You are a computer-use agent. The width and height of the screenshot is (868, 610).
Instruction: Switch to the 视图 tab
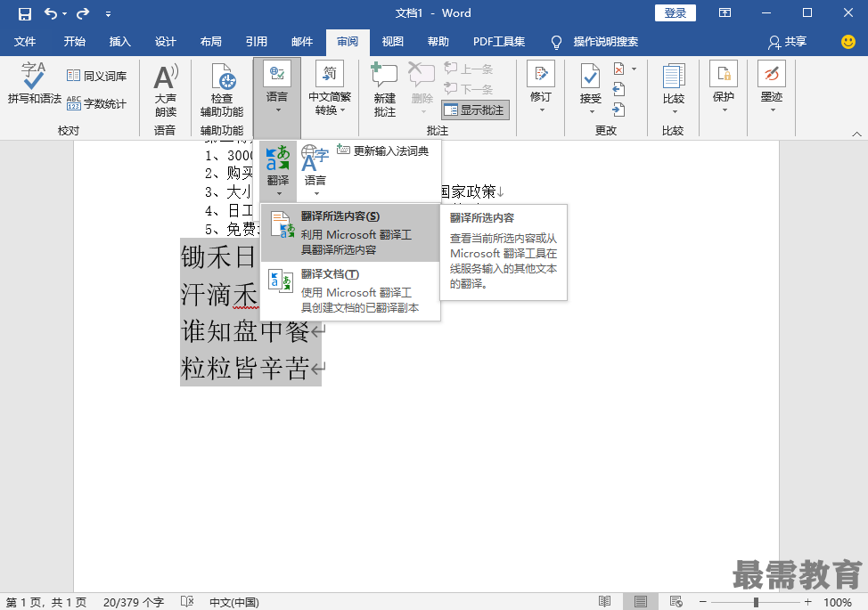[x=393, y=42]
